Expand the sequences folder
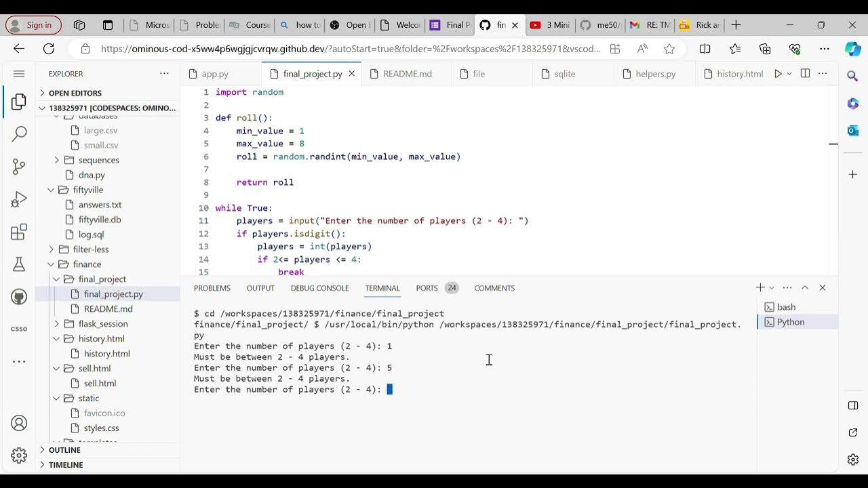 pos(98,161)
